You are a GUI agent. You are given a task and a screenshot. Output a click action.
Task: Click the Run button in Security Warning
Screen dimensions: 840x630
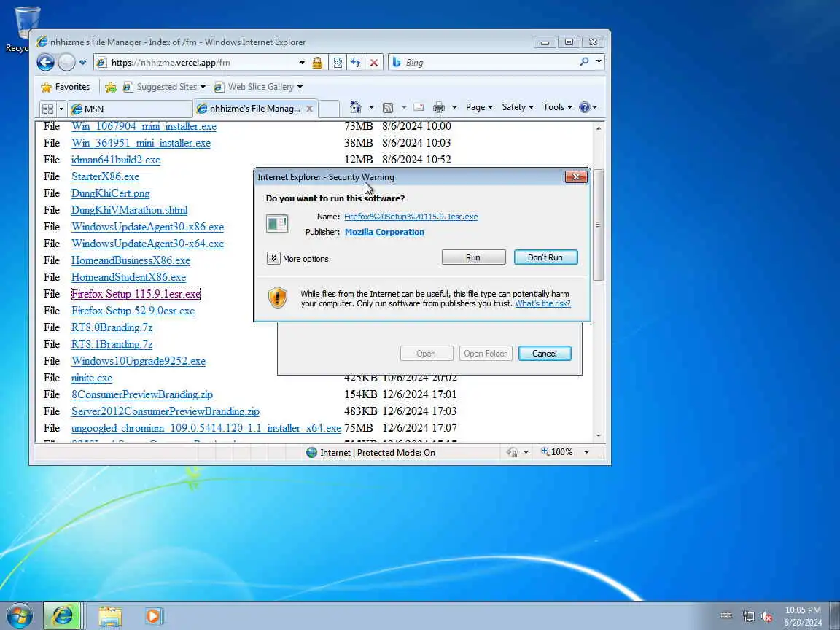pos(473,257)
